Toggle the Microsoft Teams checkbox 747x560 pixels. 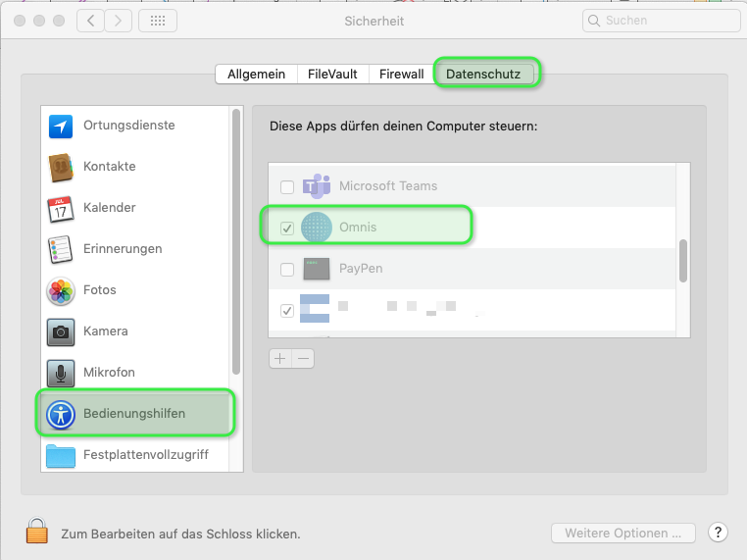pos(287,186)
